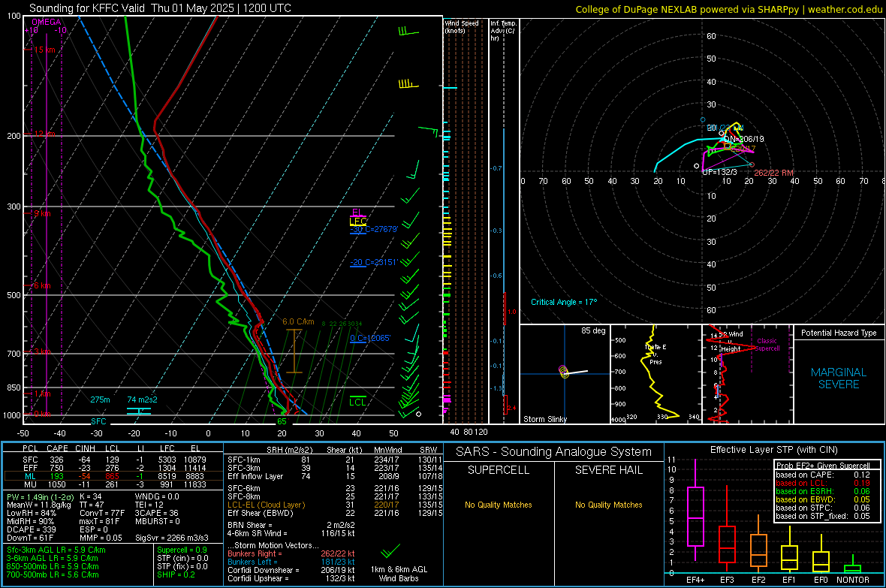Click the SARS - Sounding Analogue System heading
The height and width of the screenshot is (588, 886).
[553, 452]
